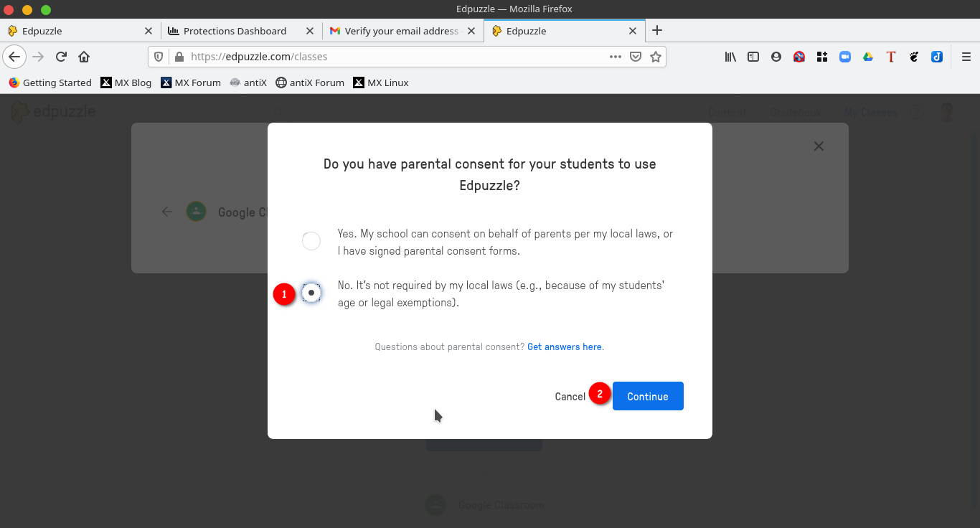
Task: Open the Getting Started bookmark
Action: [50, 82]
